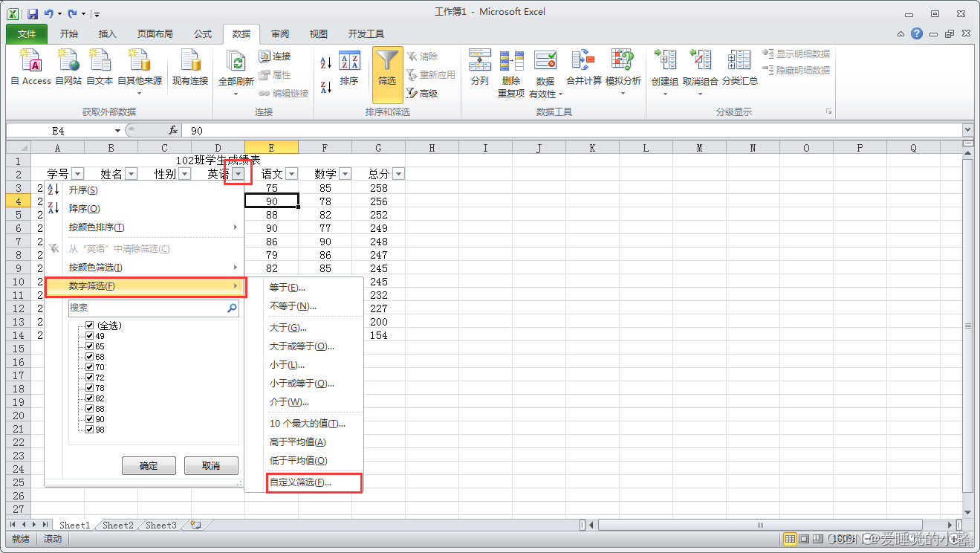Insert new worksheet tab icon
Viewport: 980px width, 553px height.
tap(195, 525)
